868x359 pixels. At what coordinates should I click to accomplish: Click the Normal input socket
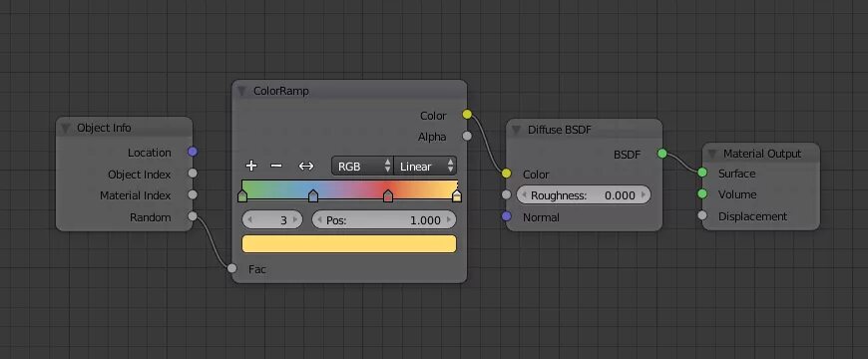click(x=507, y=216)
